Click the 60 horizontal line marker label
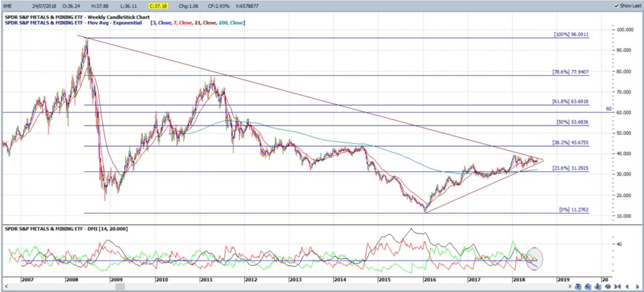This screenshot has width=644, height=292. point(609,109)
